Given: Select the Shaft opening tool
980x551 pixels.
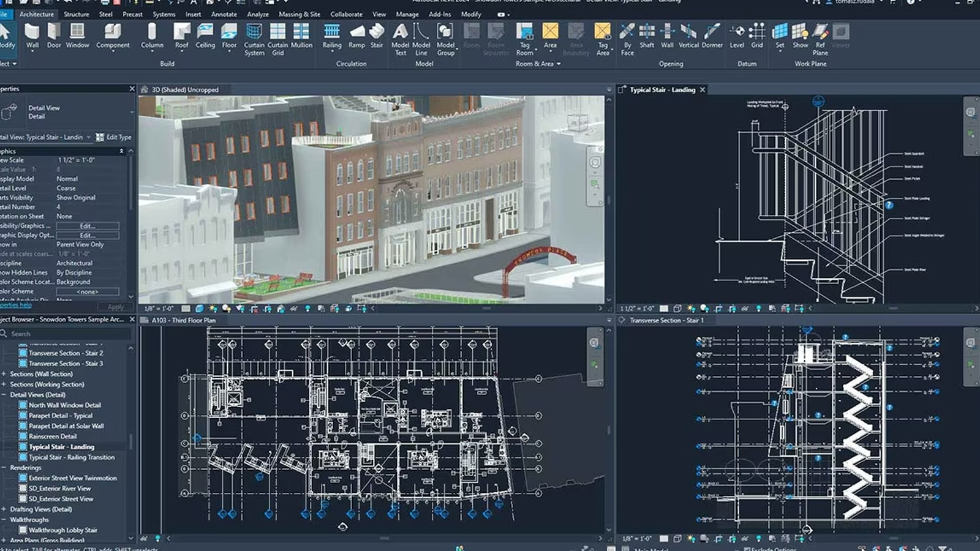Looking at the screenshot, I should coord(647,36).
